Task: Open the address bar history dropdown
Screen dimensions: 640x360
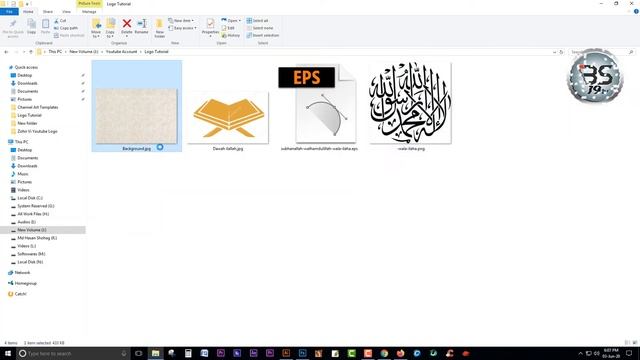Action: 554,52
